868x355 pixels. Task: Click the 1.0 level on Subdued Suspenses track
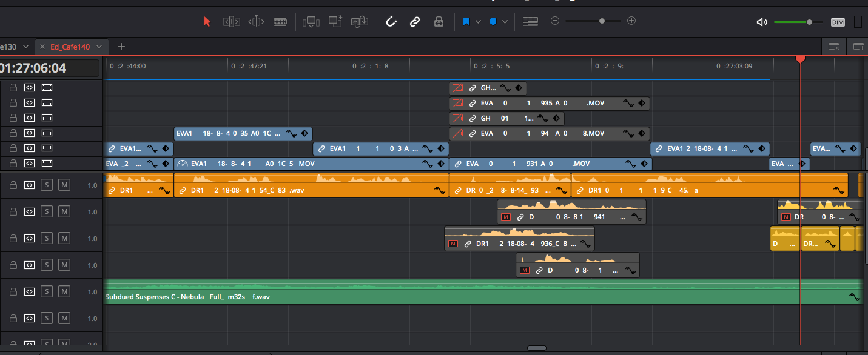(92, 292)
